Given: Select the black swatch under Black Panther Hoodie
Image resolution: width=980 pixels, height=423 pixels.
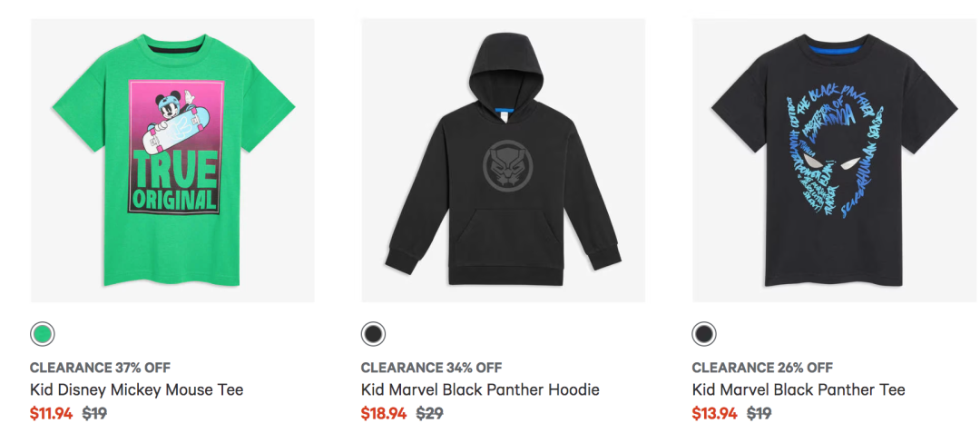Looking at the screenshot, I should [x=373, y=334].
